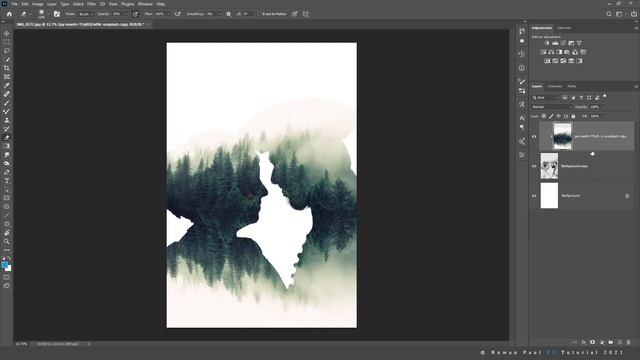Screen dimensions: 640x360
Task: Open the layer Kind filter dropdown
Action: tap(545, 98)
